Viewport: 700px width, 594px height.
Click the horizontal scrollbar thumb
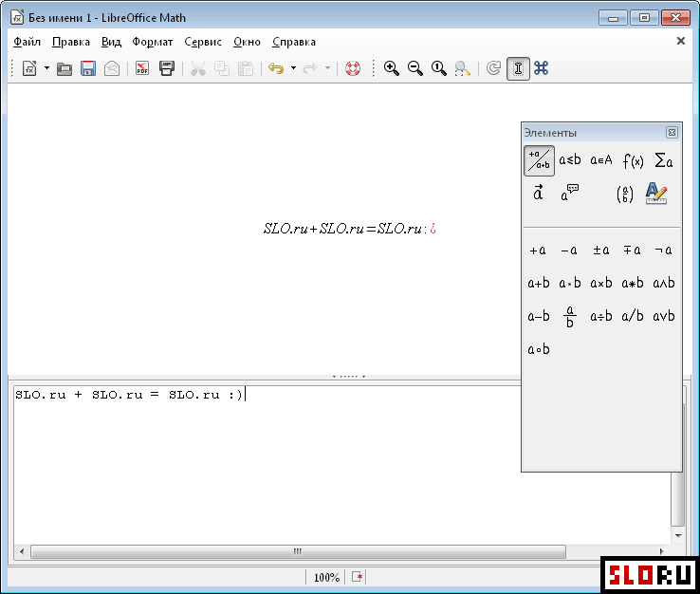(298, 551)
